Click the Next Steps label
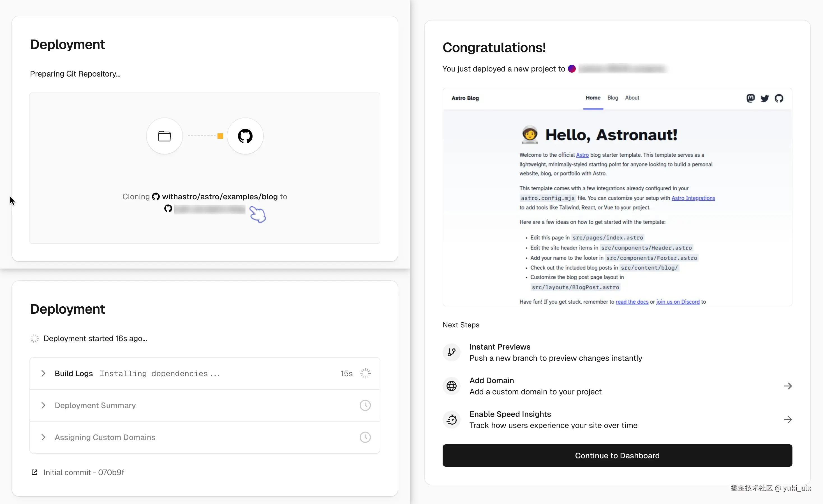823x504 pixels. (x=461, y=325)
